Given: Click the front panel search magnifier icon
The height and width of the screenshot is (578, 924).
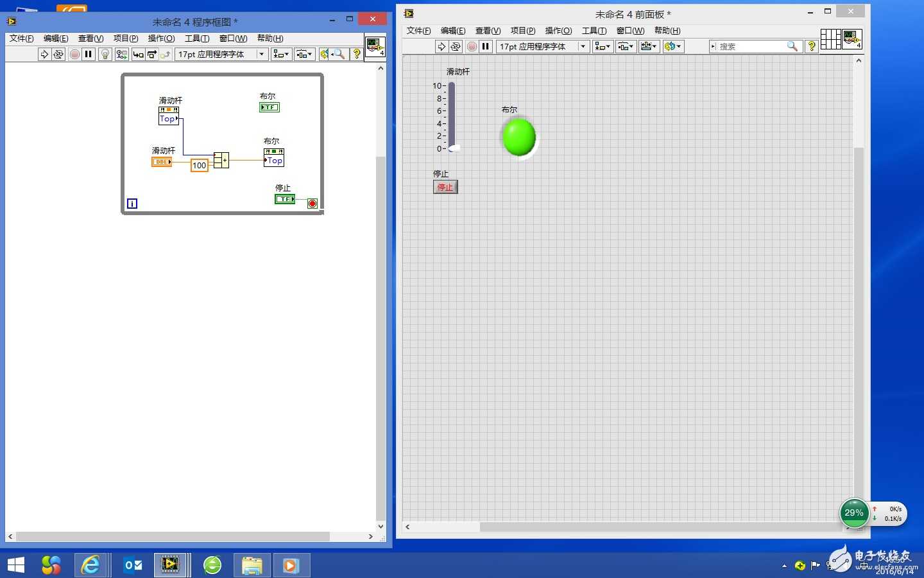Looking at the screenshot, I should (x=793, y=46).
